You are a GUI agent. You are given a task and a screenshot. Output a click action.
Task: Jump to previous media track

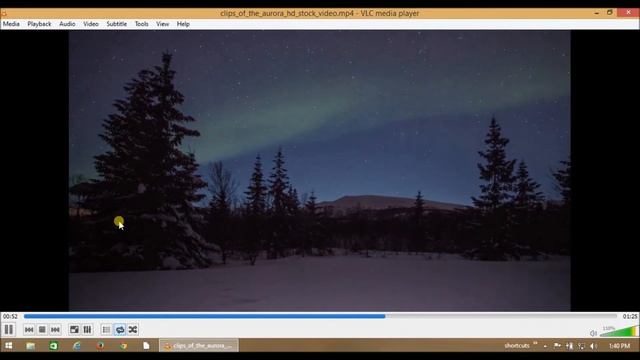pyautogui.click(x=29, y=329)
